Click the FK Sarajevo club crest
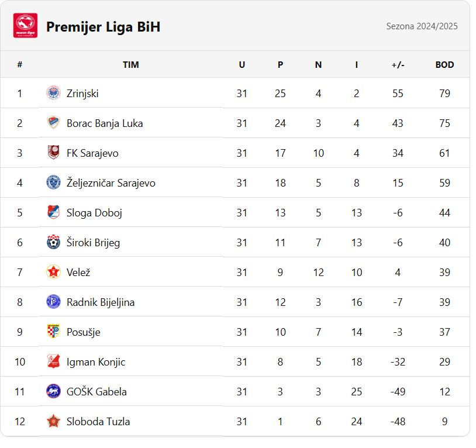The height and width of the screenshot is (448, 476). 54,153
